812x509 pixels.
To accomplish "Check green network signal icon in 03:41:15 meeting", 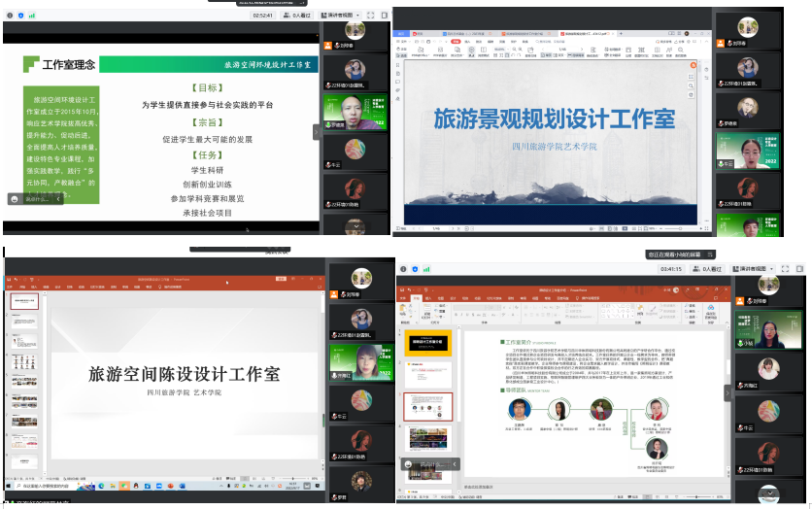I will [x=426, y=269].
